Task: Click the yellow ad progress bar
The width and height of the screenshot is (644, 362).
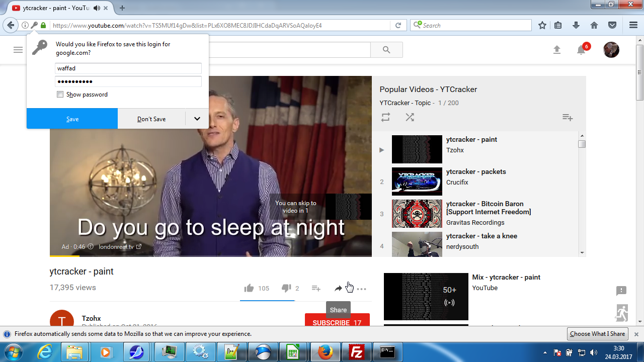Action: [x=64, y=256]
